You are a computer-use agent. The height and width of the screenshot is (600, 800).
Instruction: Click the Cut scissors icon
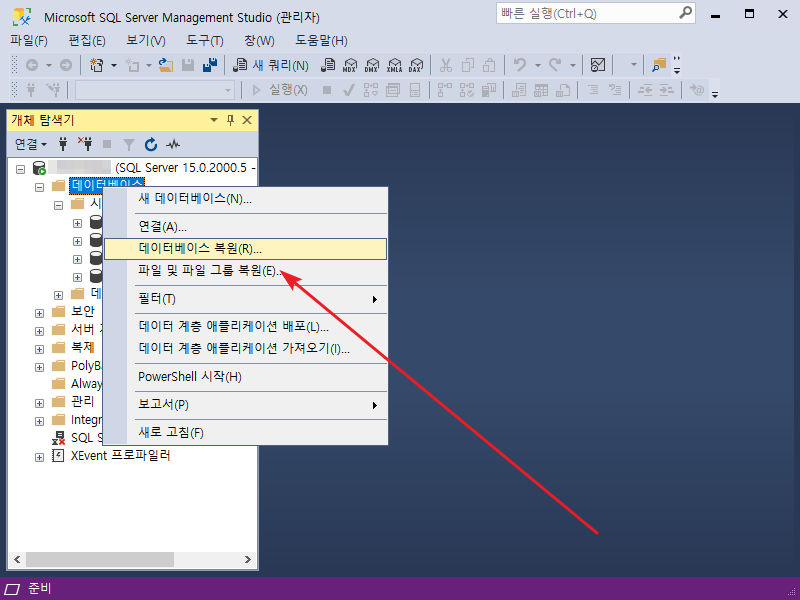(445, 65)
